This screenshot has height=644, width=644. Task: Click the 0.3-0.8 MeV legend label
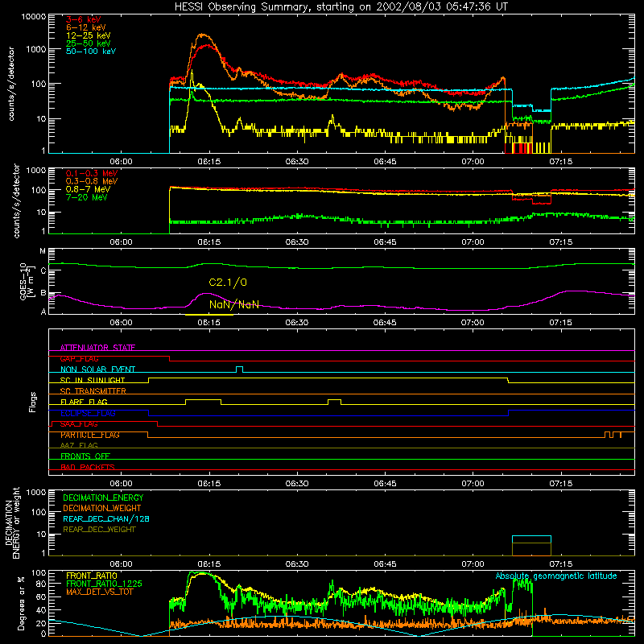[92, 181]
